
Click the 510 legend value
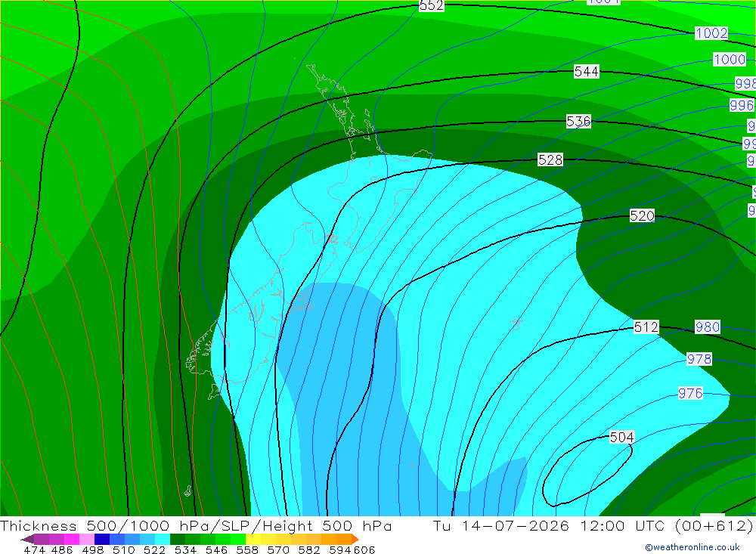point(124,549)
